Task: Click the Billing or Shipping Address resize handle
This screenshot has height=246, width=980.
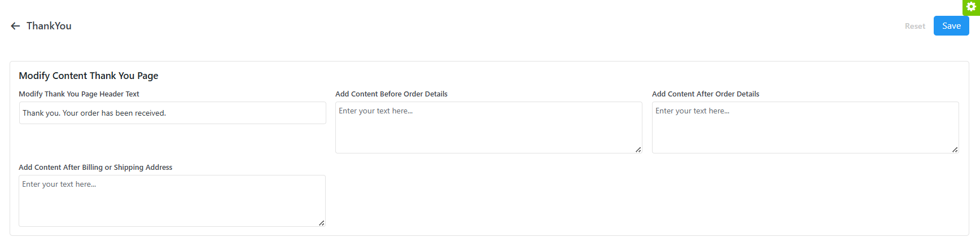Action: coord(321,223)
